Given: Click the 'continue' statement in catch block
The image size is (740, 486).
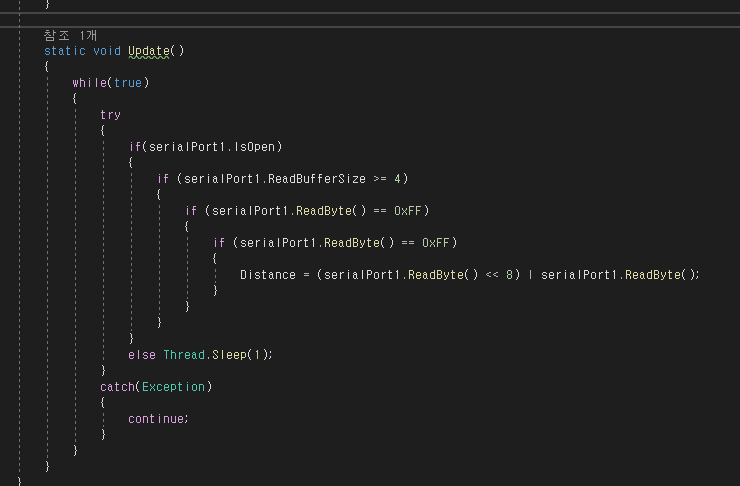Looking at the screenshot, I should [156, 419].
